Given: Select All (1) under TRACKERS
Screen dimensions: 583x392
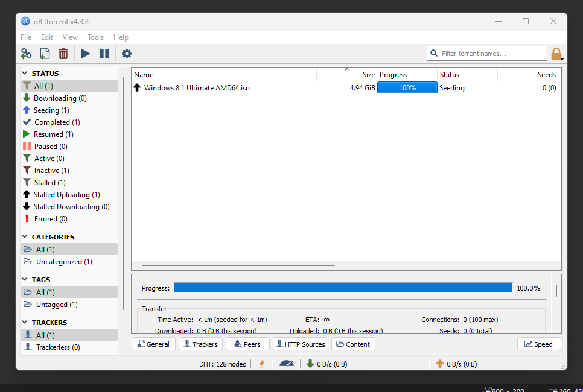Looking at the screenshot, I should click(x=69, y=335).
